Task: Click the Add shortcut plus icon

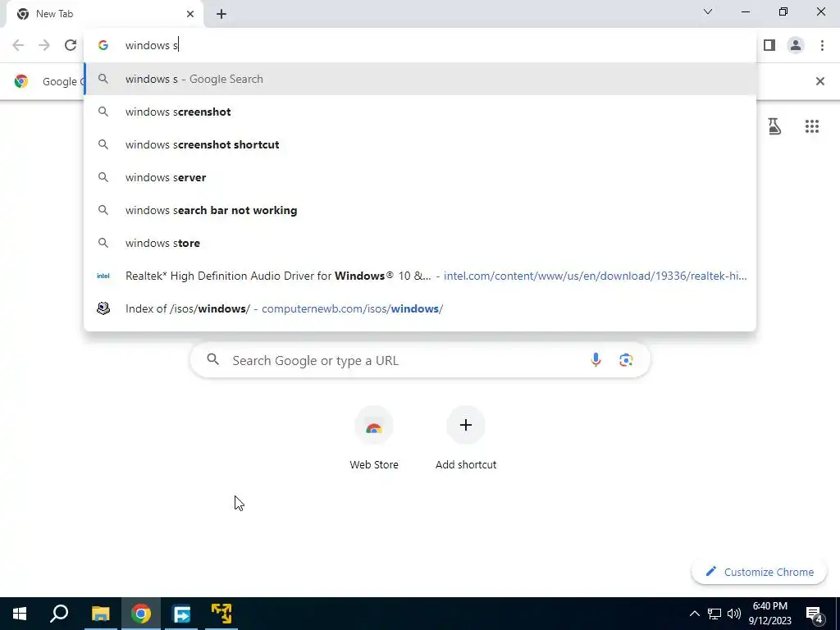Action: (x=466, y=425)
